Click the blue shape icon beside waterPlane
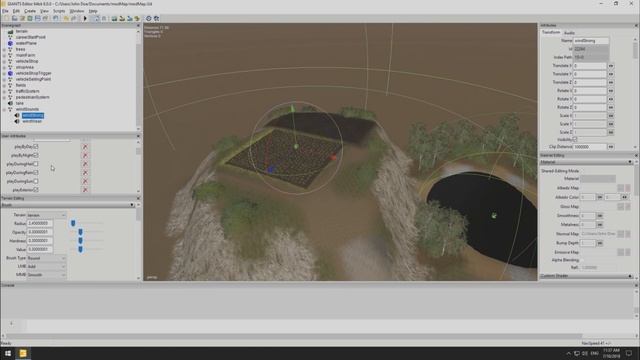This screenshot has width=640, height=360. [10, 43]
